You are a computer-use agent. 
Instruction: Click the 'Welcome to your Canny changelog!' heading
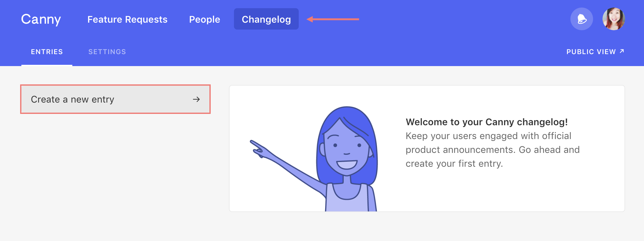[487, 122]
